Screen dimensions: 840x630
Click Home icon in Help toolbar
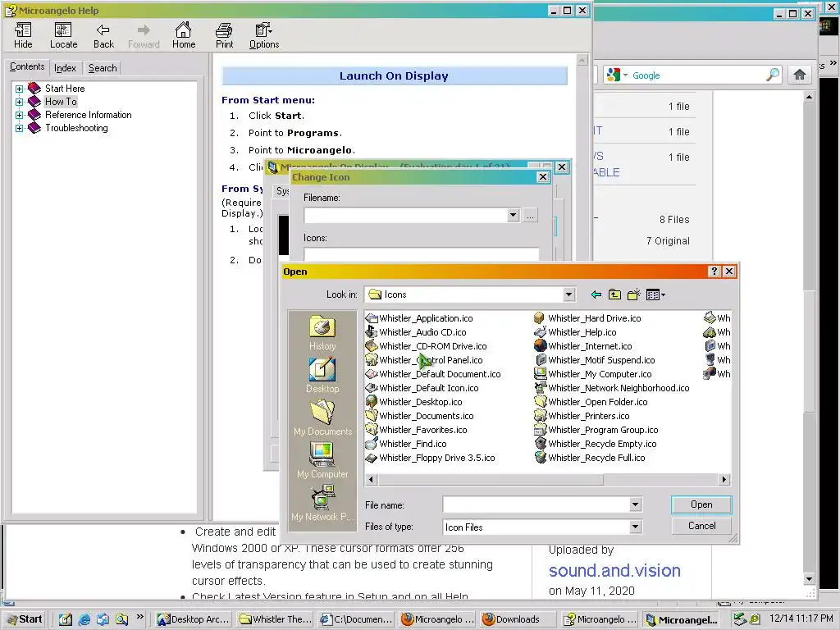point(183,36)
